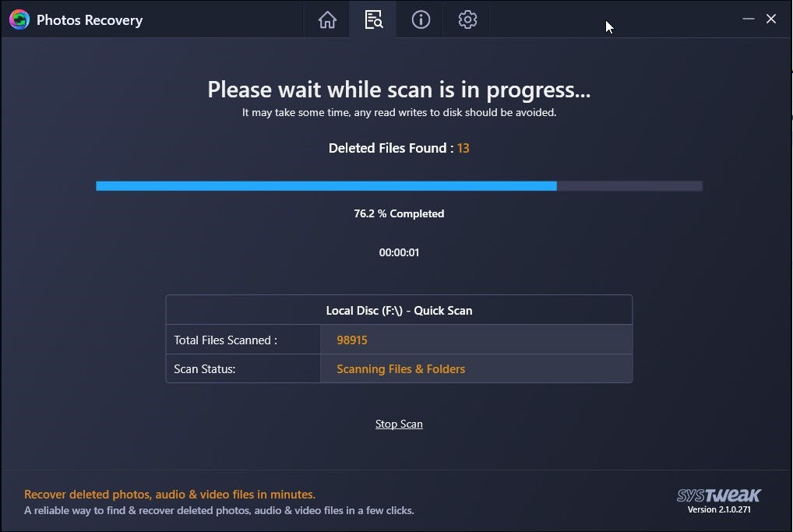Image resolution: width=793 pixels, height=532 pixels.
Task: Click the unfilled part of progress bar
Action: pos(629,186)
